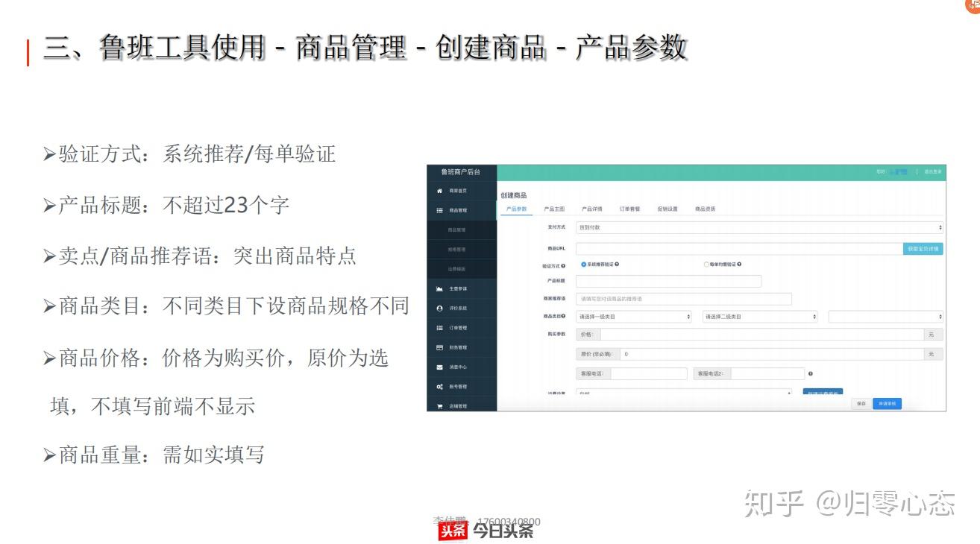This screenshot has width=980, height=544.
Task: Select 规格管理 submenu item in sidebar
Action: (x=456, y=250)
